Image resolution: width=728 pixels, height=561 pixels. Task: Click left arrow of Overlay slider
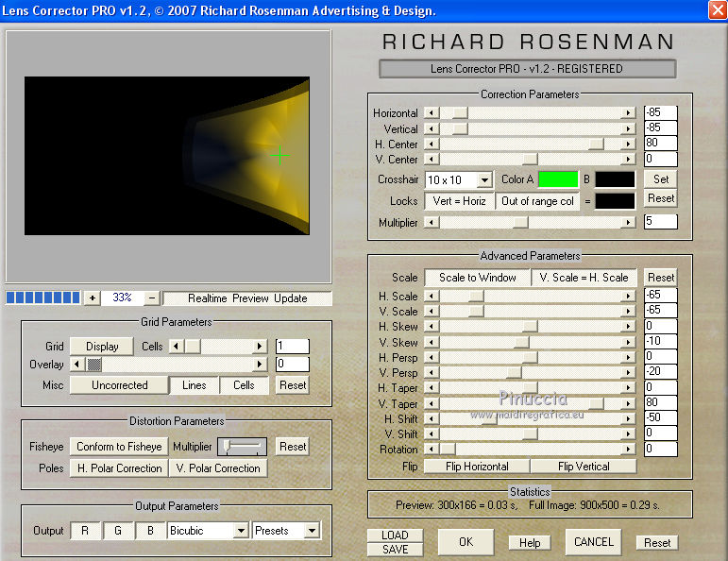77,365
